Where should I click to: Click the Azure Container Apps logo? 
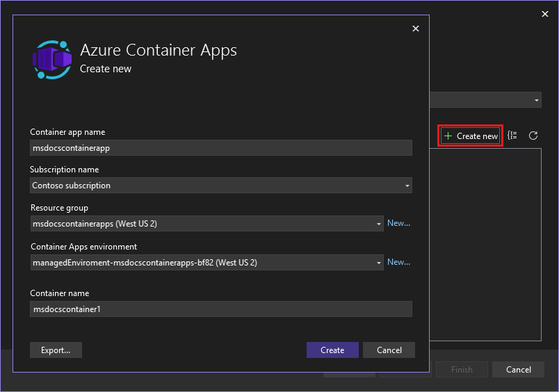52,60
